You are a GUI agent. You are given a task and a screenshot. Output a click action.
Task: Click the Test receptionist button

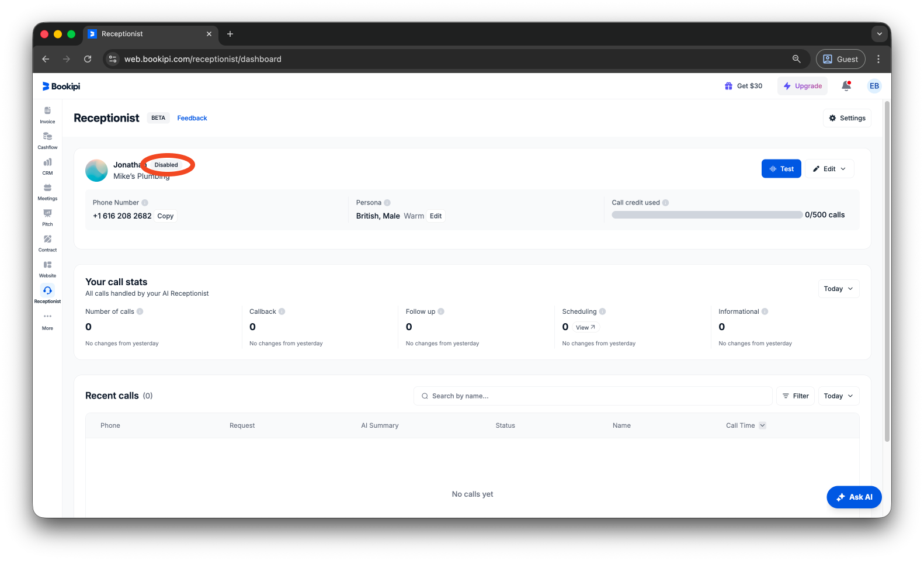(x=781, y=169)
